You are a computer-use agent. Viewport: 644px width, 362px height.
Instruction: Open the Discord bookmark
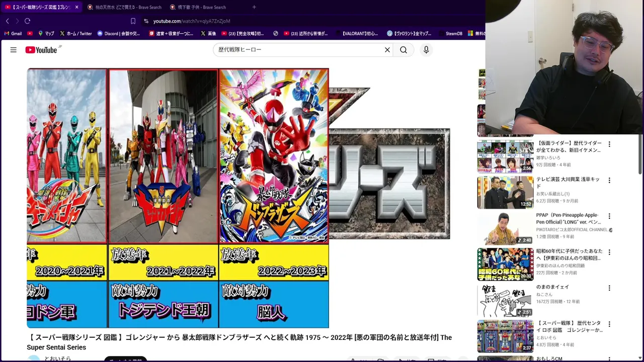coord(119,34)
